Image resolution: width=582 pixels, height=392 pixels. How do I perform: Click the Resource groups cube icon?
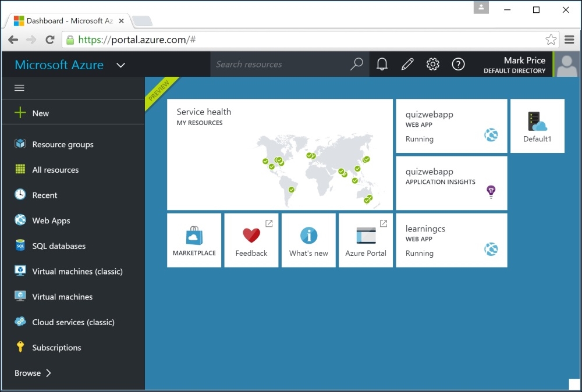(x=20, y=144)
